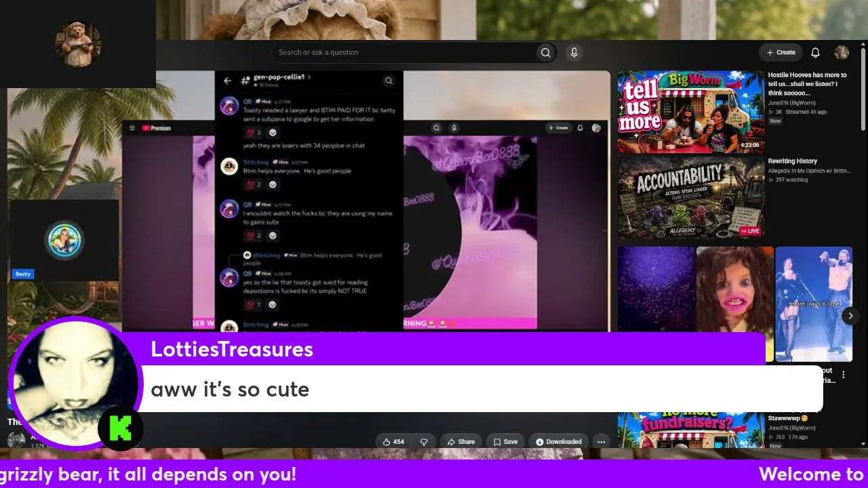Click the blue 'Becky' name label
The image size is (868, 488).
coord(23,274)
